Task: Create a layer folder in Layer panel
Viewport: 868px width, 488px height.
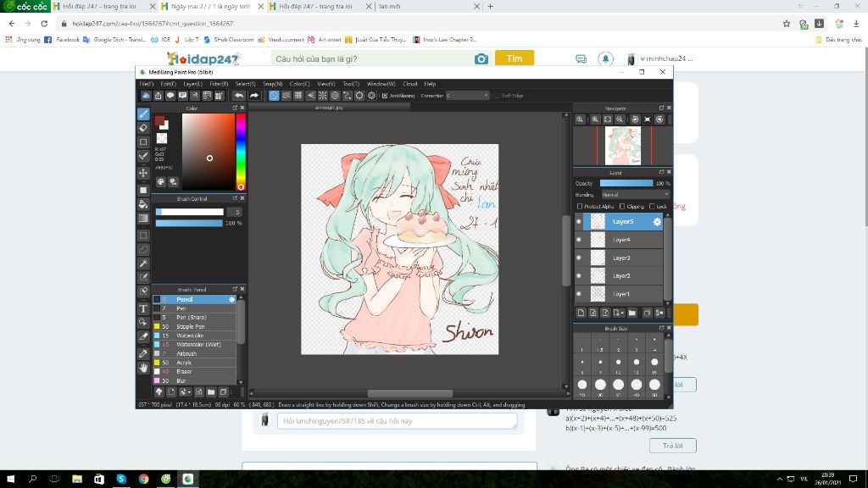Action: 632,313
